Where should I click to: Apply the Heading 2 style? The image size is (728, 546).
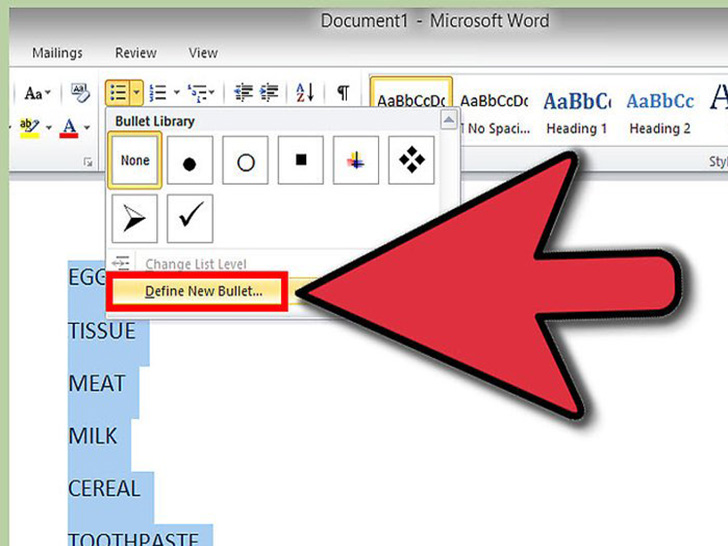click(x=660, y=113)
